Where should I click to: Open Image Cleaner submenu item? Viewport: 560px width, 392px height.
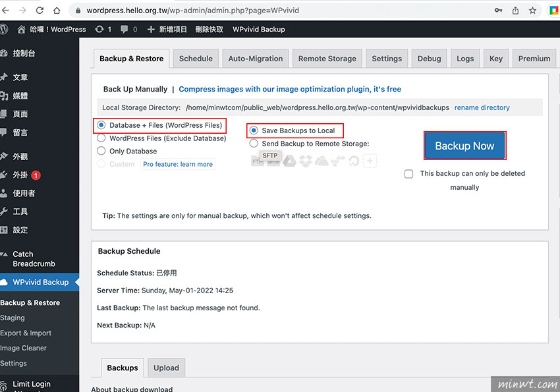[x=24, y=348]
